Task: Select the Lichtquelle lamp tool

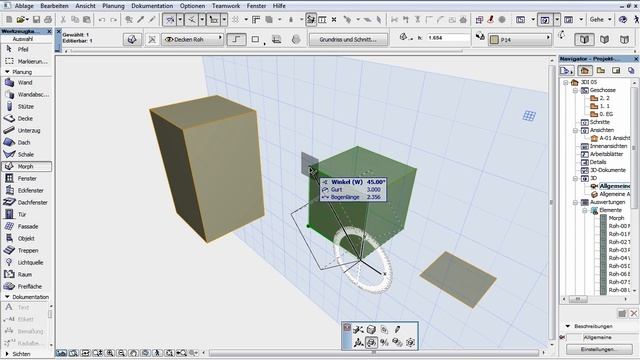Action: click(x=30, y=262)
